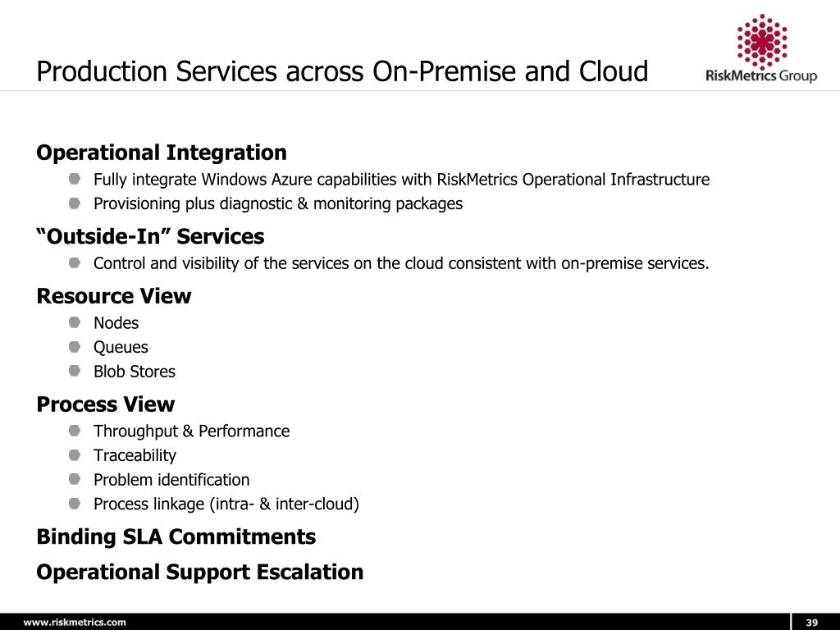Click the bullet beside Blob Stores

point(75,371)
